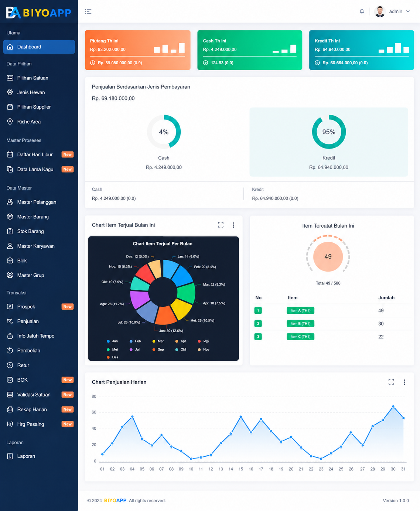
Task: Toggle the Des legend entry in pie chart
Action: 113,357
